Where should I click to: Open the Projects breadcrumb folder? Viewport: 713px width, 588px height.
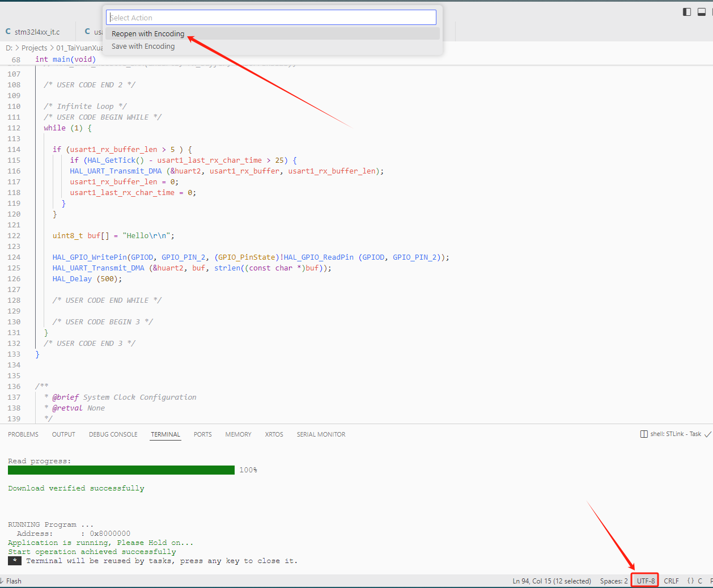(34, 48)
